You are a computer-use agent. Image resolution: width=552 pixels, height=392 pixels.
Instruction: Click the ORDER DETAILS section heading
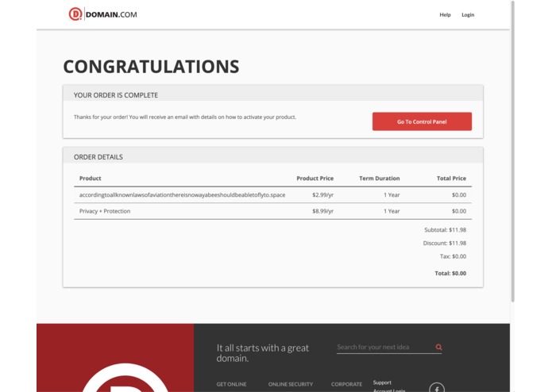[98, 157]
